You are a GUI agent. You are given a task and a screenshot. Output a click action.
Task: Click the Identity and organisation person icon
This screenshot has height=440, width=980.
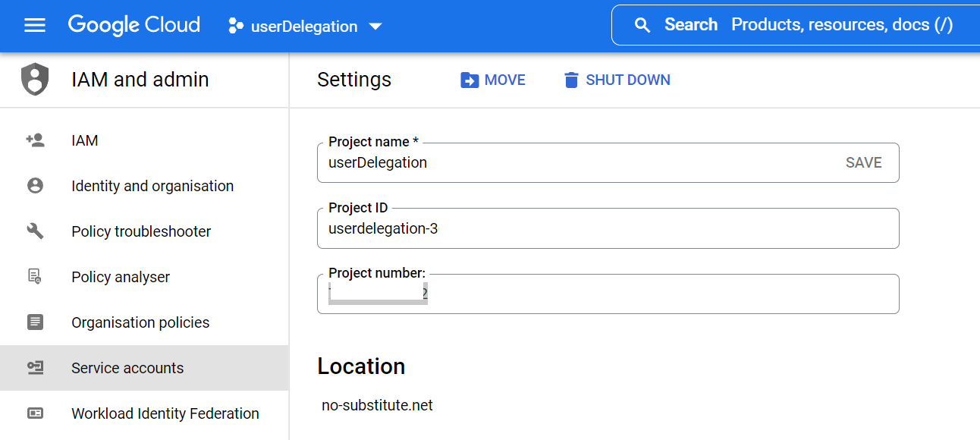(x=35, y=186)
